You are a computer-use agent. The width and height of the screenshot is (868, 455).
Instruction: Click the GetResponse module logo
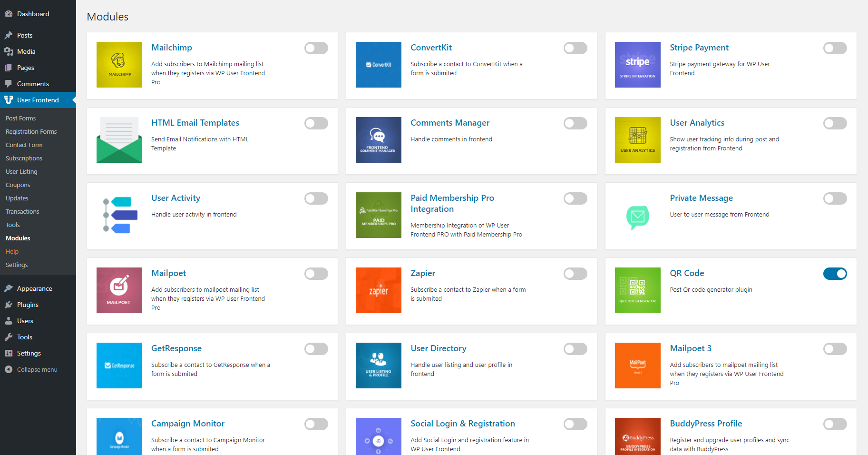pyautogui.click(x=119, y=366)
